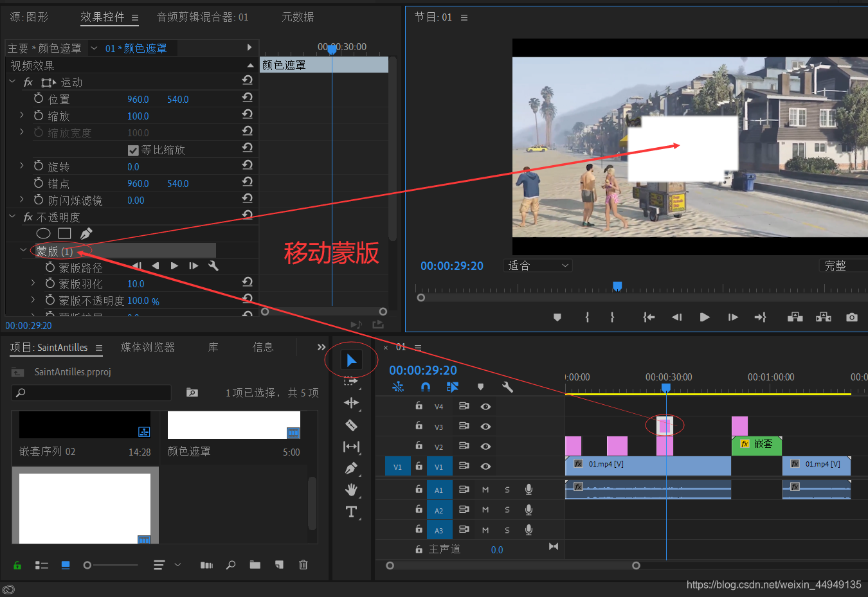Click Mark Out button
Image resolution: width=868 pixels, height=597 pixels.
click(612, 317)
